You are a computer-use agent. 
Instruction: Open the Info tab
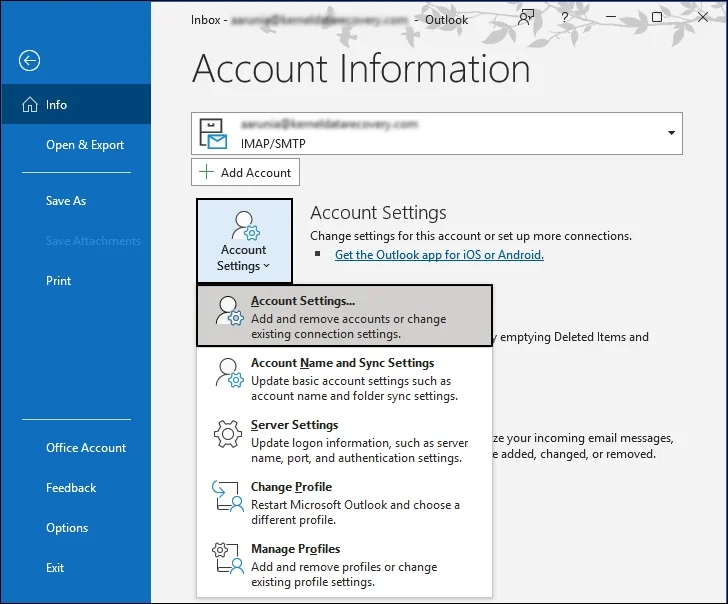coord(76,104)
